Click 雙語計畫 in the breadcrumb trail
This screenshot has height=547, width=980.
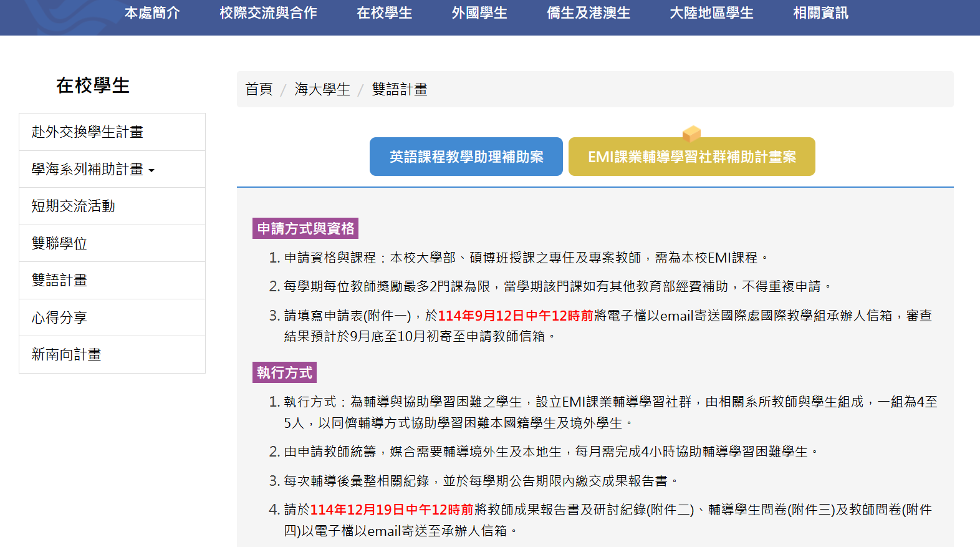[x=400, y=89]
